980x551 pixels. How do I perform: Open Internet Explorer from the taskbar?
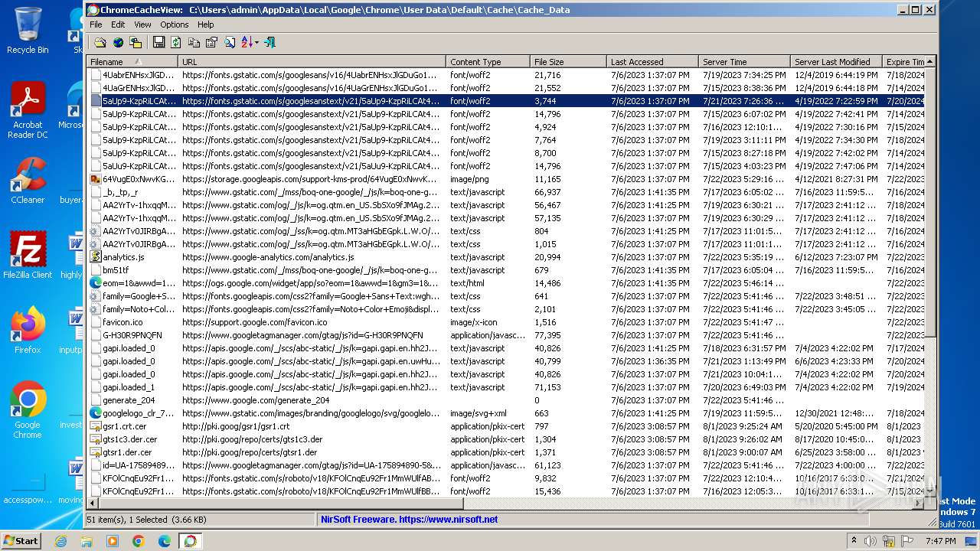pyautogui.click(x=60, y=541)
